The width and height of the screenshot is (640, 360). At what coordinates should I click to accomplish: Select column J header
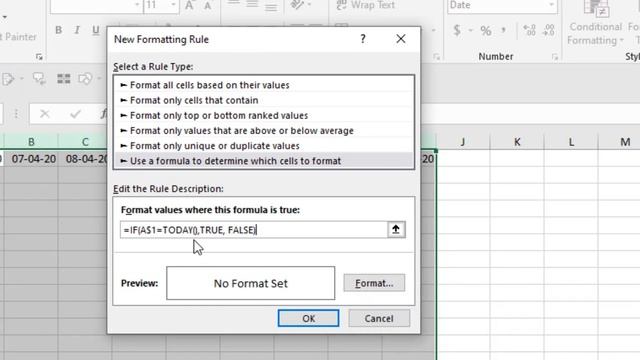[463, 142]
